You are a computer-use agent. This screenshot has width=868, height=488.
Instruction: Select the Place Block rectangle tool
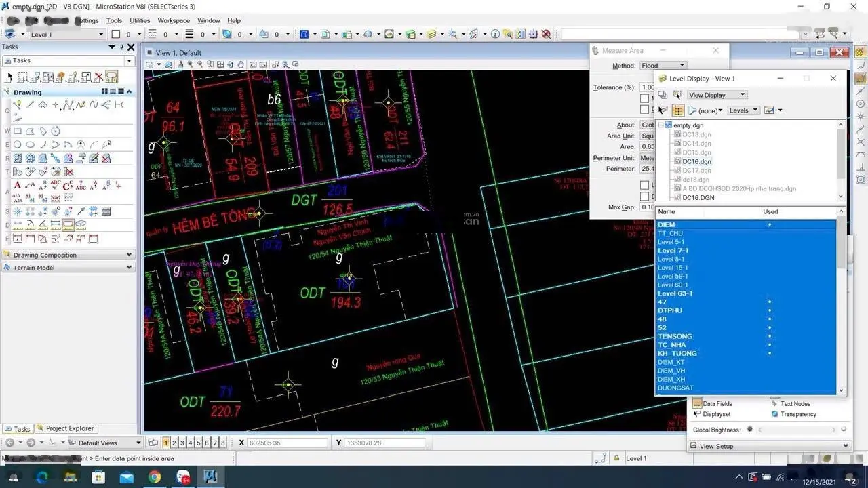(18, 131)
